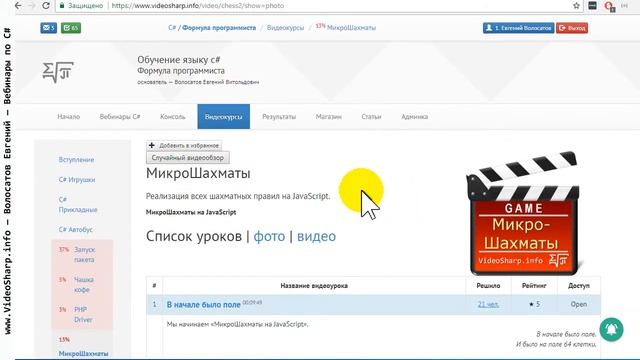
Task: Open the green tasks badge
Action: click(71, 28)
